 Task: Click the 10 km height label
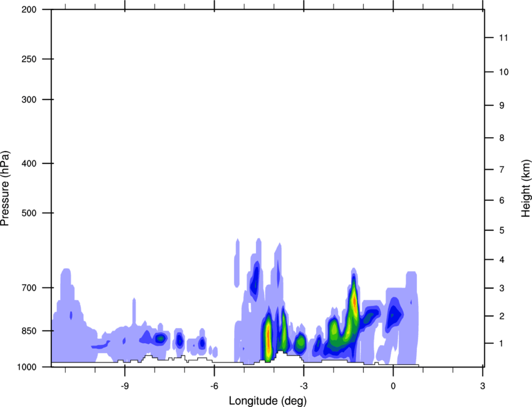[504, 72]
